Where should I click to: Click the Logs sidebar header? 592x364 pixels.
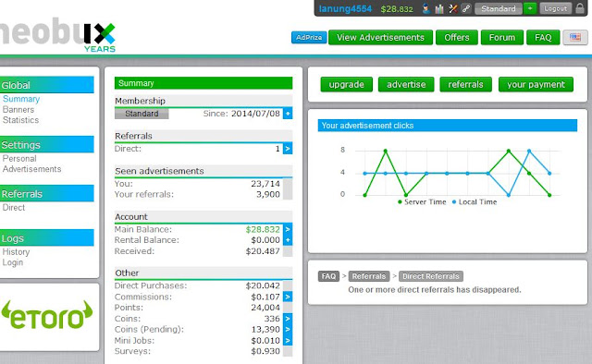point(47,238)
